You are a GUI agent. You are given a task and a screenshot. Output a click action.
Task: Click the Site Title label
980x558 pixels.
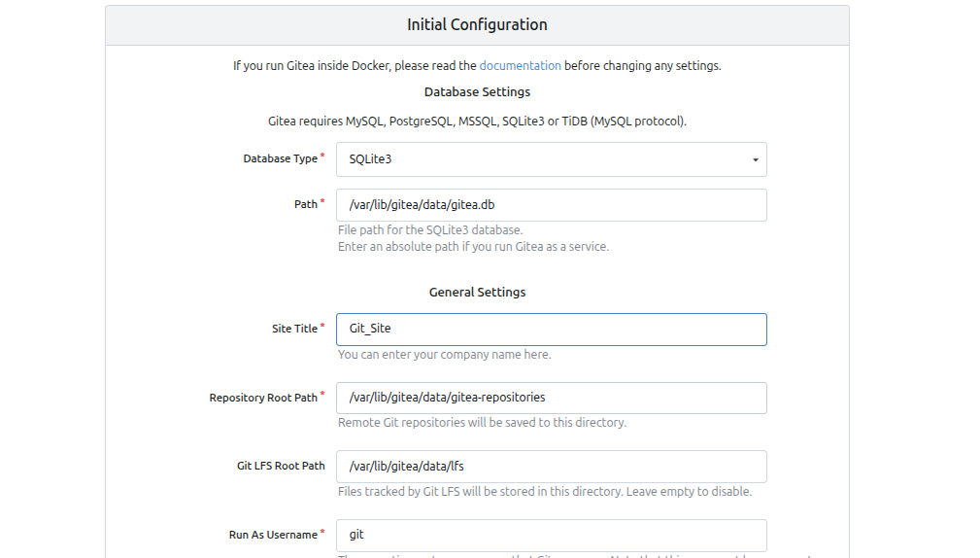(x=294, y=329)
